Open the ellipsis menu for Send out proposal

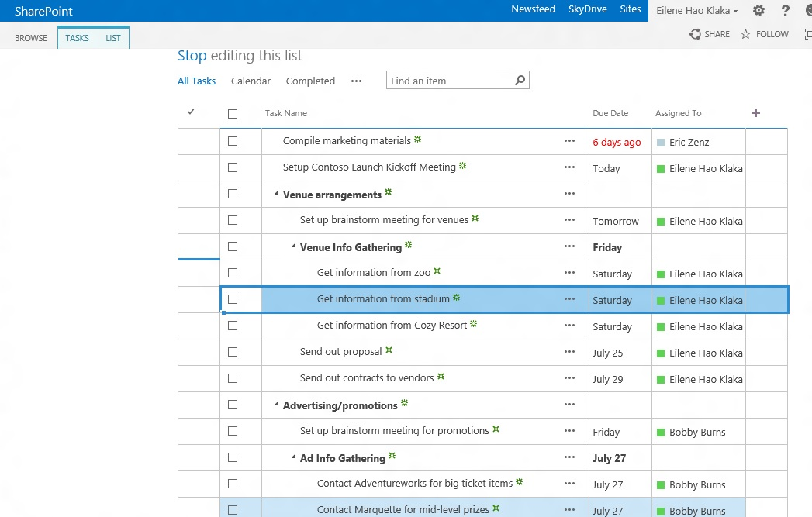click(x=570, y=353)
